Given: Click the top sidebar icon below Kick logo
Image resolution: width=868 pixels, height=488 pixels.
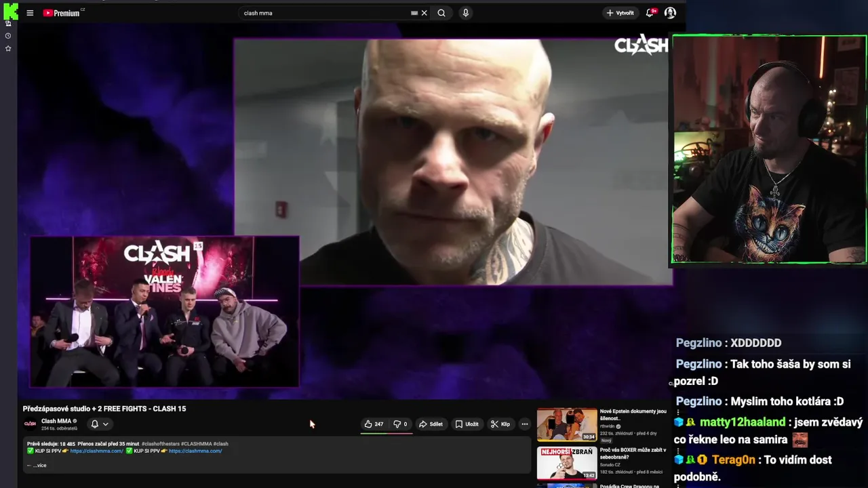Looking at the screenshot, I should click(8, 24).
